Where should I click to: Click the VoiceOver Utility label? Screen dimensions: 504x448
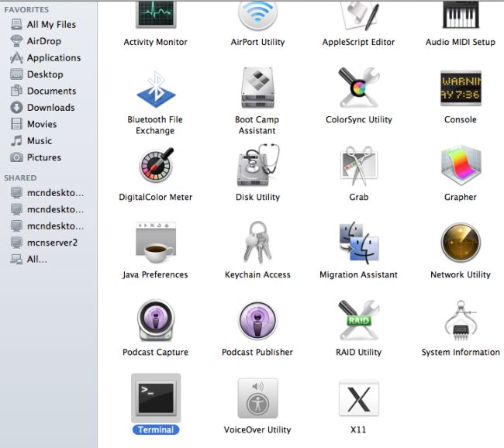pos(257,429)
